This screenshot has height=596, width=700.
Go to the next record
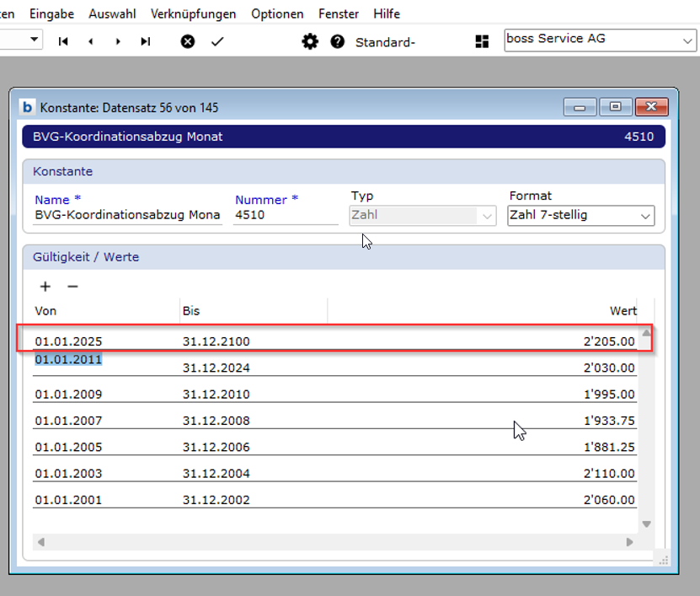(118, 41)
